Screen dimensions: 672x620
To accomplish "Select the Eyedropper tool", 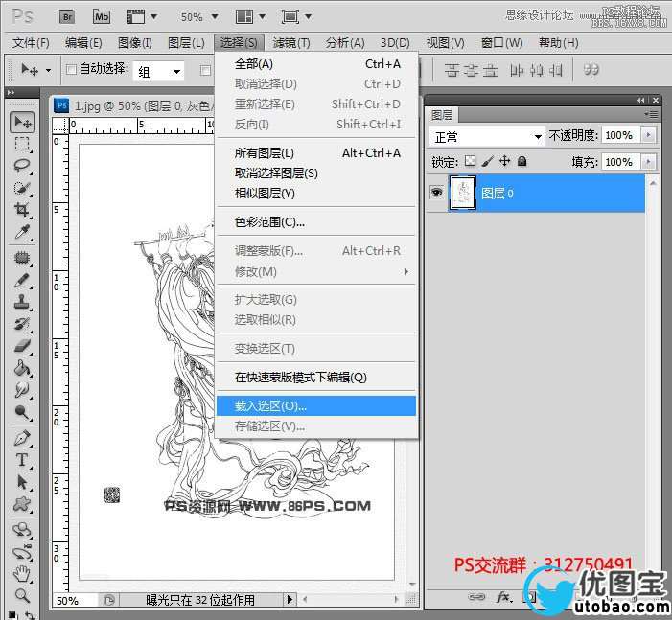I will pos(22,232).
